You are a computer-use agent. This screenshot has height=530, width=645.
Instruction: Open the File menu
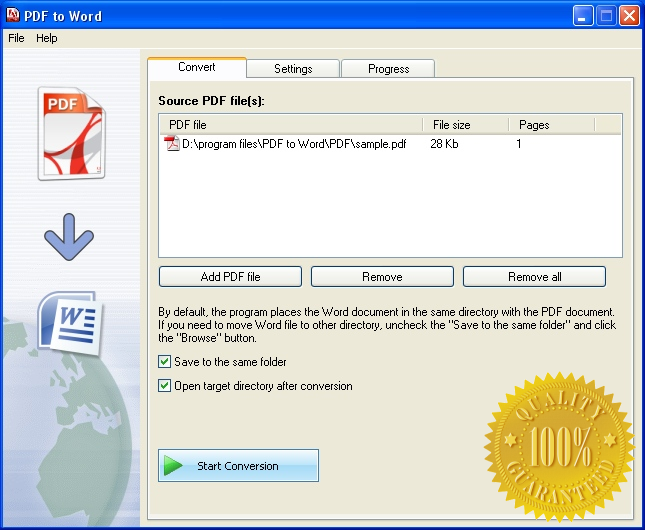point(16,38)
